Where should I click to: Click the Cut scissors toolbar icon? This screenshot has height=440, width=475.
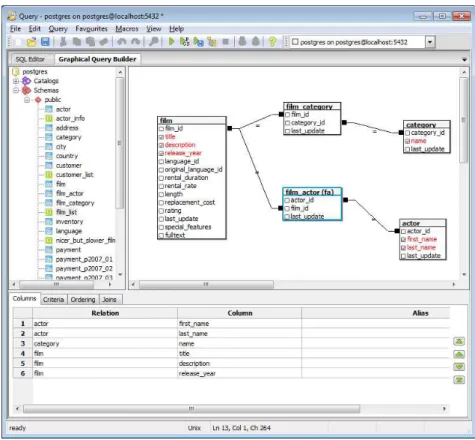[x=63, y=42]
